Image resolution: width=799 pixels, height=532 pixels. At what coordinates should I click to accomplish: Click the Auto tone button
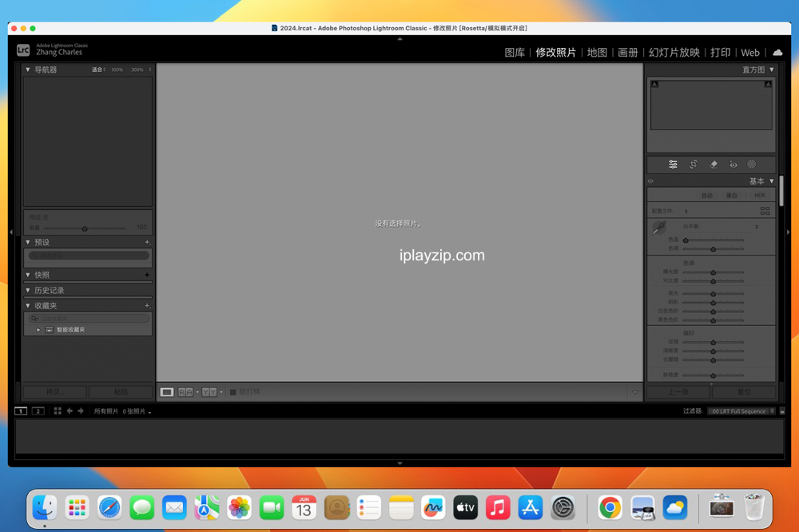pos(707,196)
